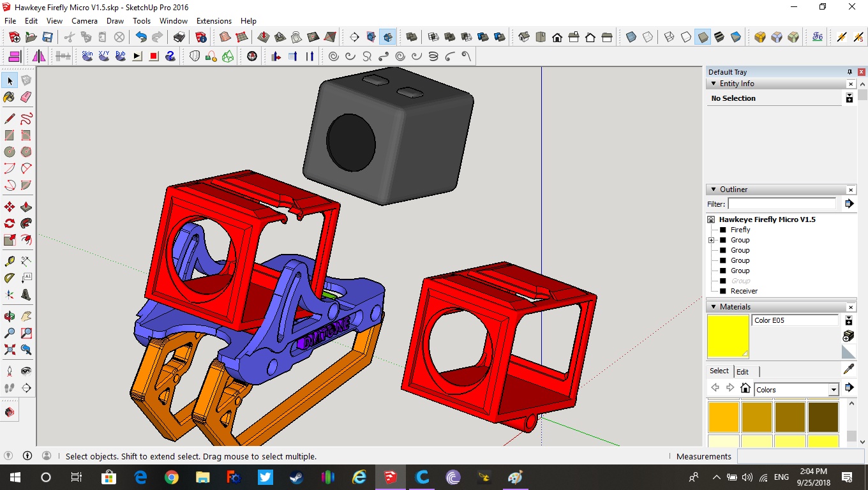The width and height of the screenshot is (868, 490).
Task: Go to In Model materials home
Action: click(745, 388)
